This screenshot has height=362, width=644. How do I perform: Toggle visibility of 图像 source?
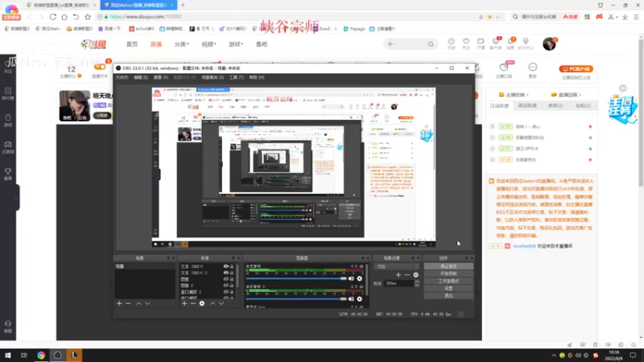pos(226,279)
